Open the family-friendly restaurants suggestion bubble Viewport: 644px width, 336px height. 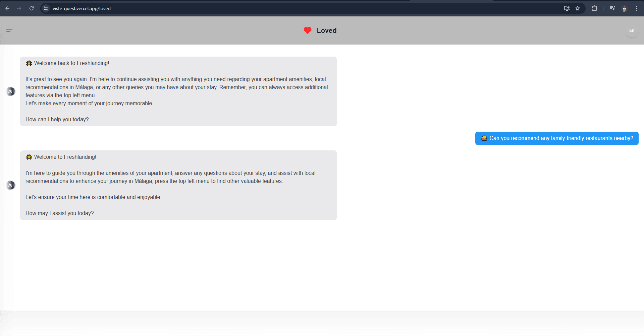point(556,138)
